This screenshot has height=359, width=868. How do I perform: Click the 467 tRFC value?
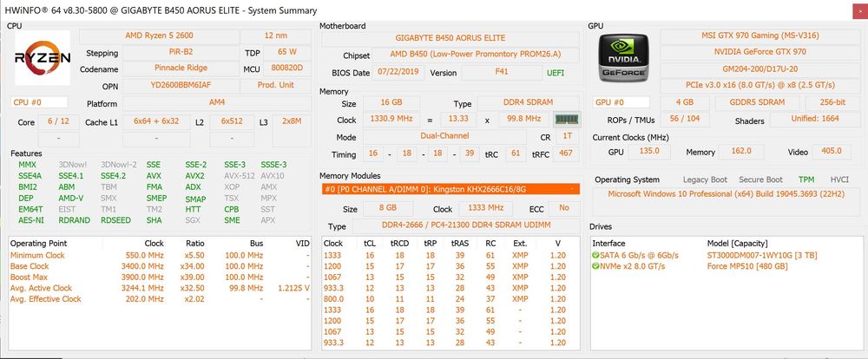[x=566, y=153]
